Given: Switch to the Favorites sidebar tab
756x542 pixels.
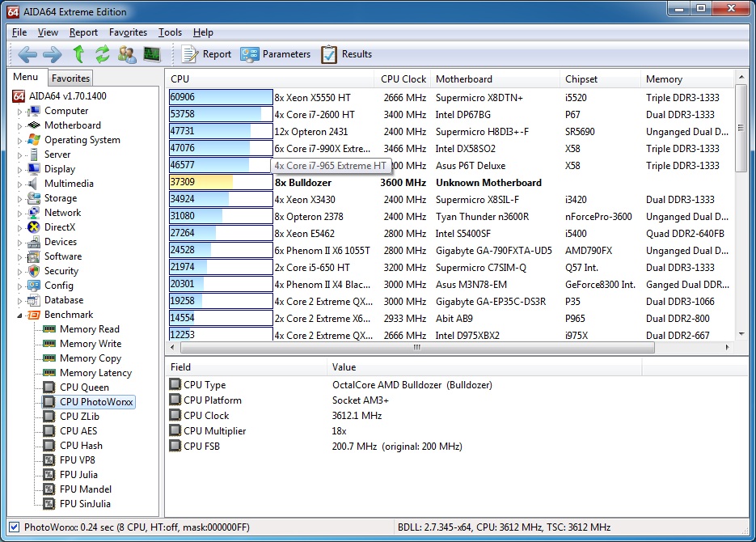Looking at the screenshot, I should (70, 78).
